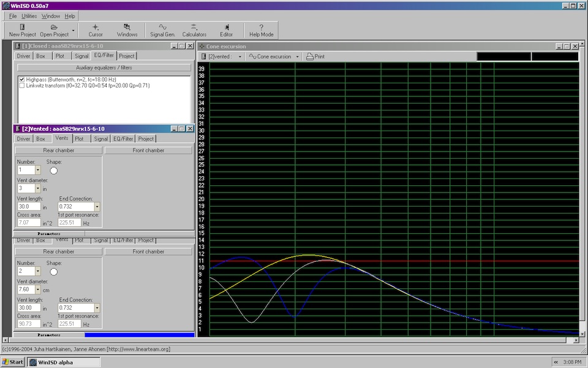Open the Utilities menu
The height and width of the screenshot is (368, 588).
pos(29,16)
